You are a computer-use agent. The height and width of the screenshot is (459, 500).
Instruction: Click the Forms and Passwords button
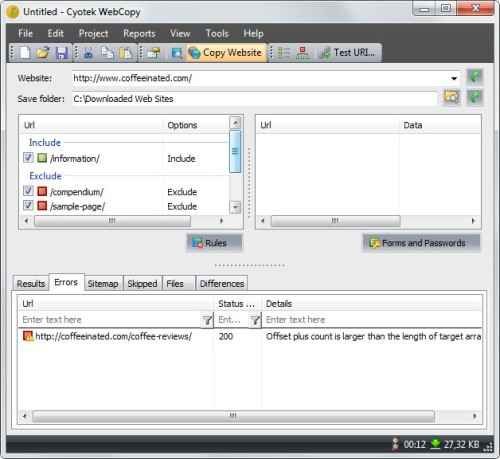click(422, 243)
